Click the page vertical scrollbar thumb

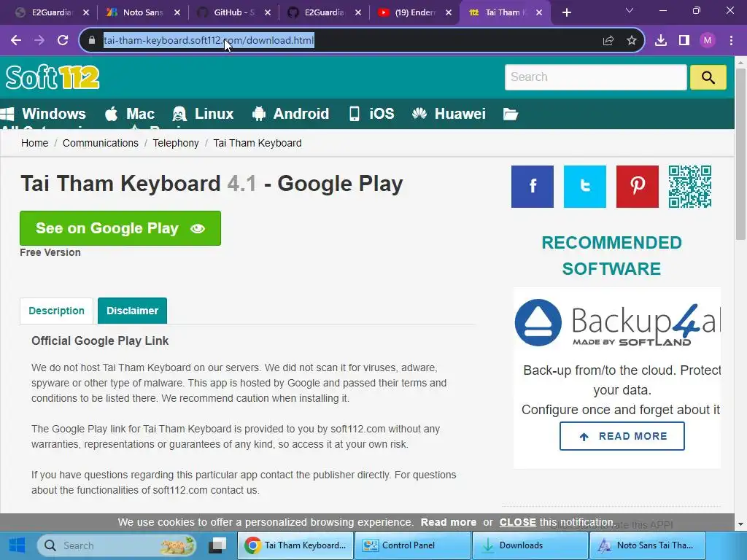tap(741, 153)
